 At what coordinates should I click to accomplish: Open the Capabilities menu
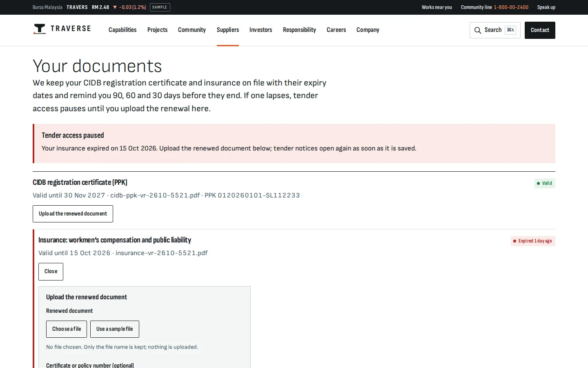[122, 30]
